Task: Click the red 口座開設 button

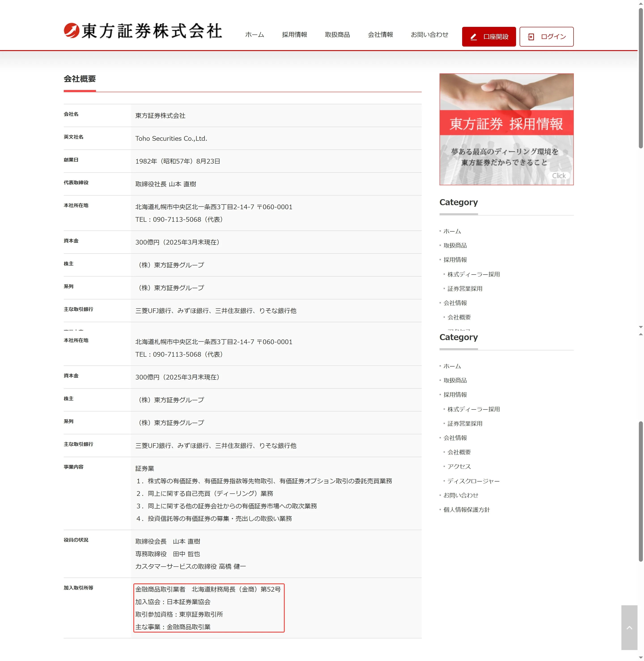Action: pyautogui.click(x=489, y=36)
